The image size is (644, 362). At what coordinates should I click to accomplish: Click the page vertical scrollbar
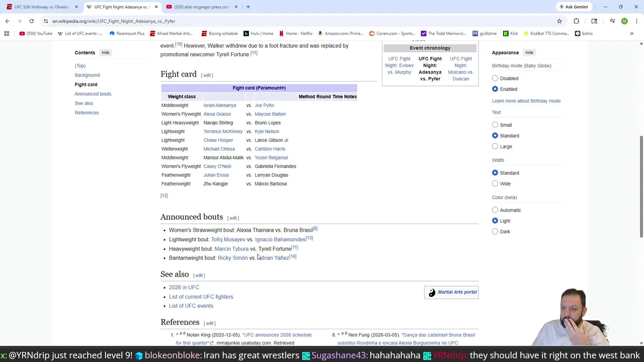641,186
